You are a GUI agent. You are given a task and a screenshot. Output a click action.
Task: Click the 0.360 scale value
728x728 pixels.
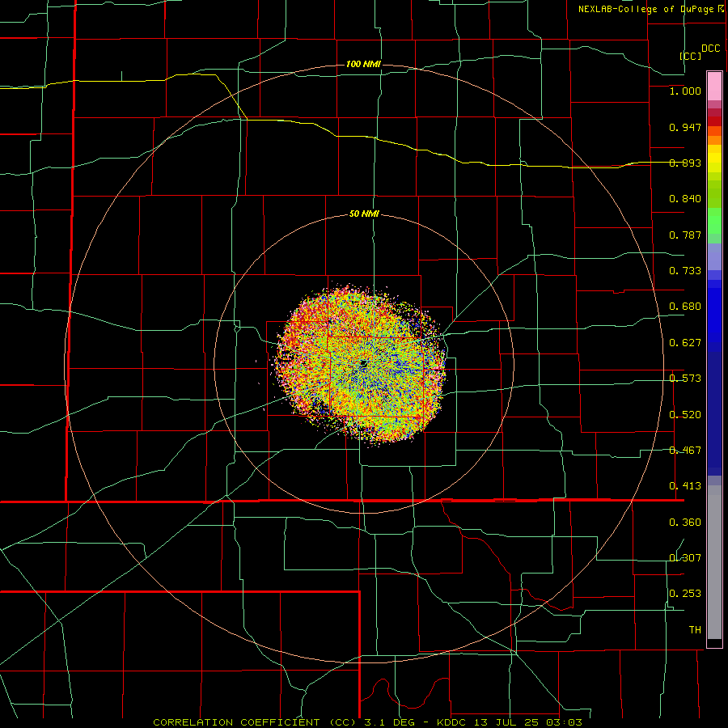pyautogui.click(x=685, y=523)
